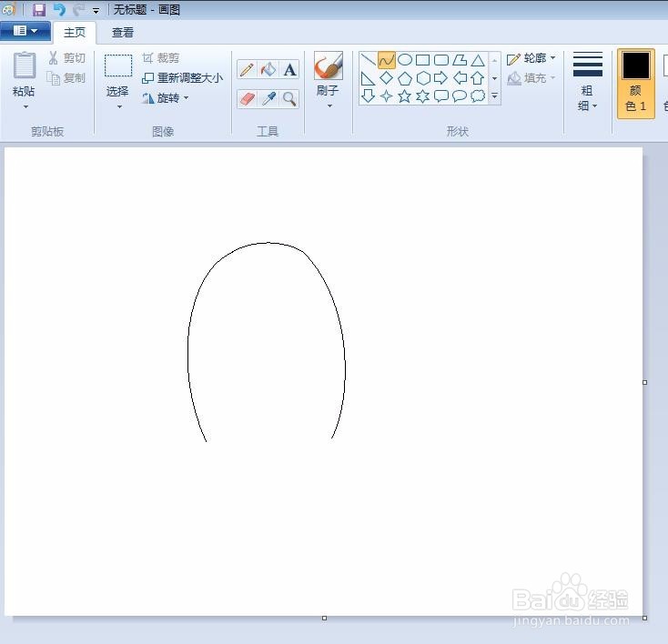Open the Quick Access Toolbar dropdown
Screen dimensions: 668x644
point(96,11)
